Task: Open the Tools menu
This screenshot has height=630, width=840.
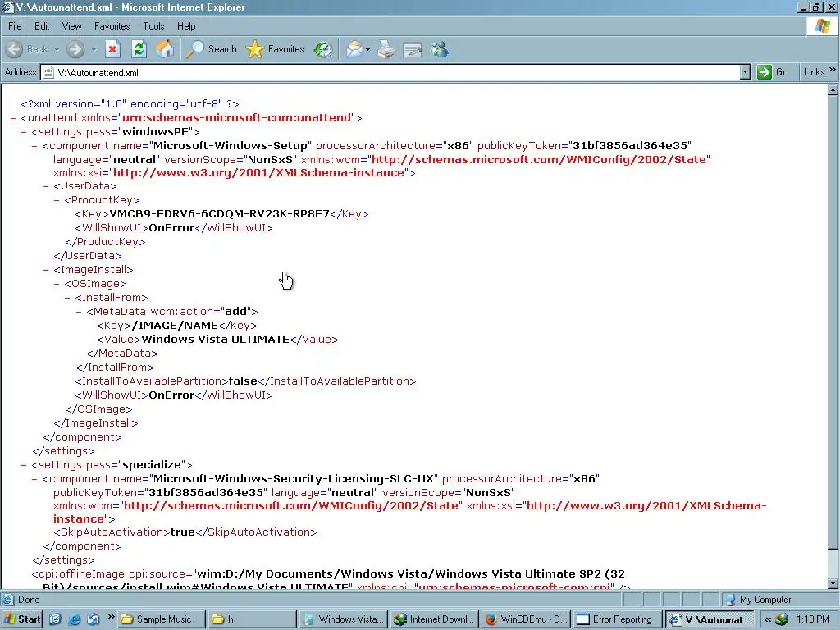Action: pos(153,25)
